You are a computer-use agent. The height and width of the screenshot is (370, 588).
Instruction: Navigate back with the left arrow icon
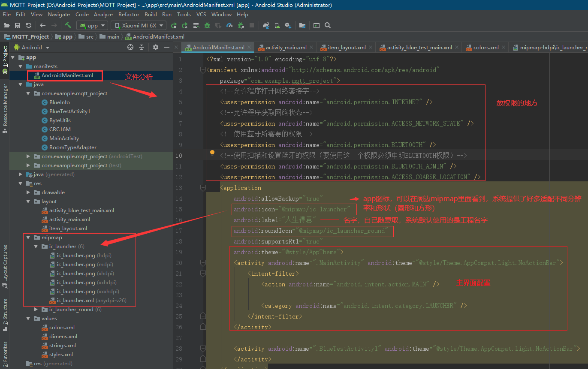click(x=42, y=25)
